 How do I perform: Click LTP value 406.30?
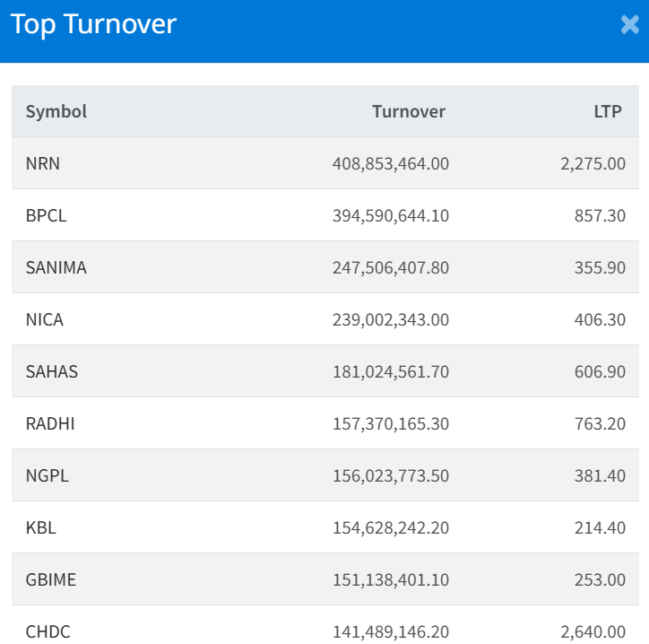pos(600,319)
